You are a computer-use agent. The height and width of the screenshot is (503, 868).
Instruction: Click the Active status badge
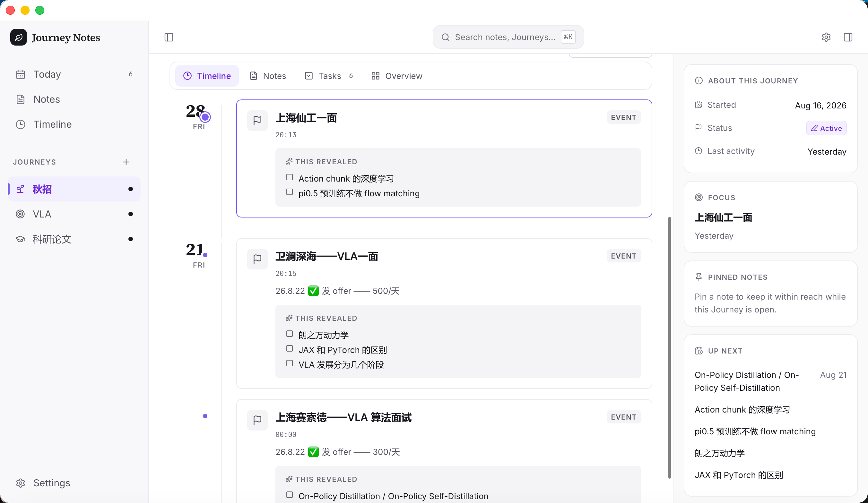point(826,128)
